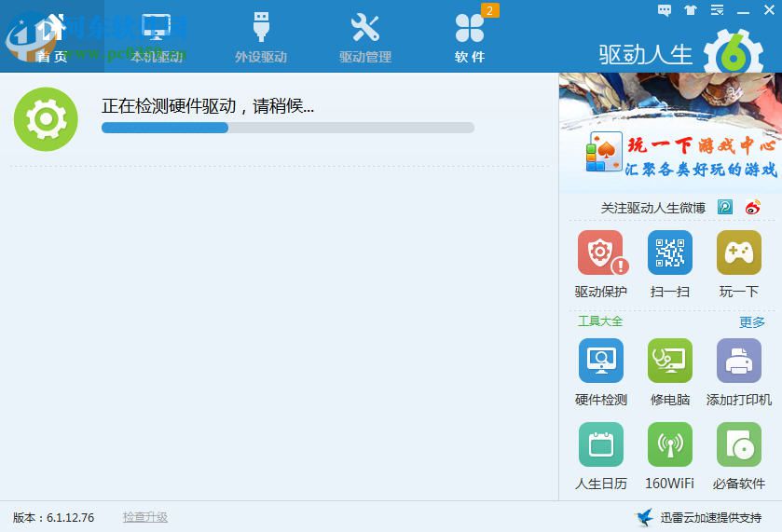Click the Xunlei bird icon
The image size is (782, 532).
[x=645, y=517]
